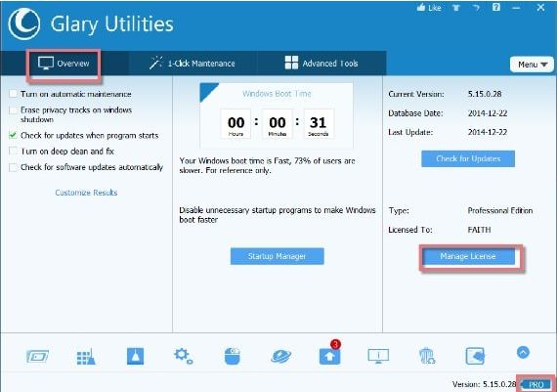The image size is (557, 392).
Task: Click the PRO badge in status bar
Action: pyautogui.click(x=536, y=384)
